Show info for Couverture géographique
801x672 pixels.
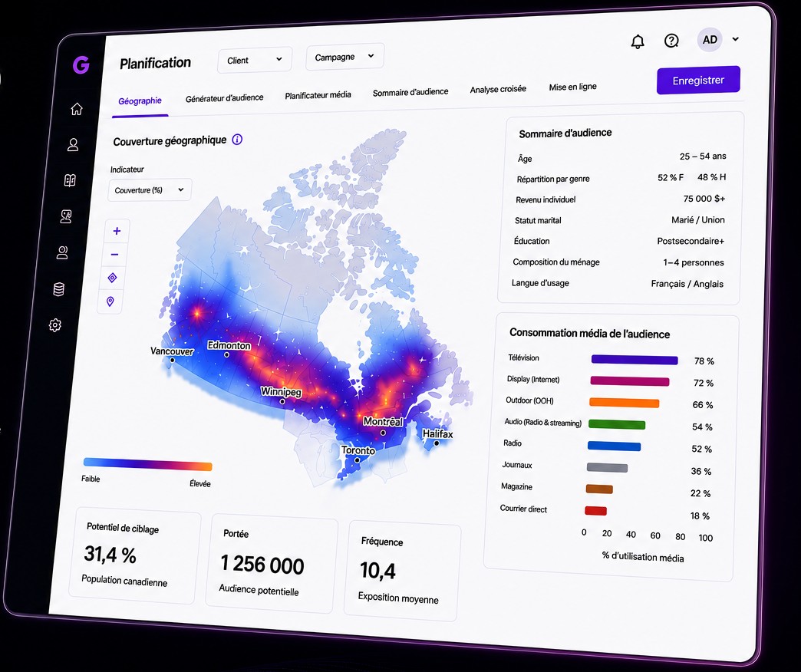[237, 140]
